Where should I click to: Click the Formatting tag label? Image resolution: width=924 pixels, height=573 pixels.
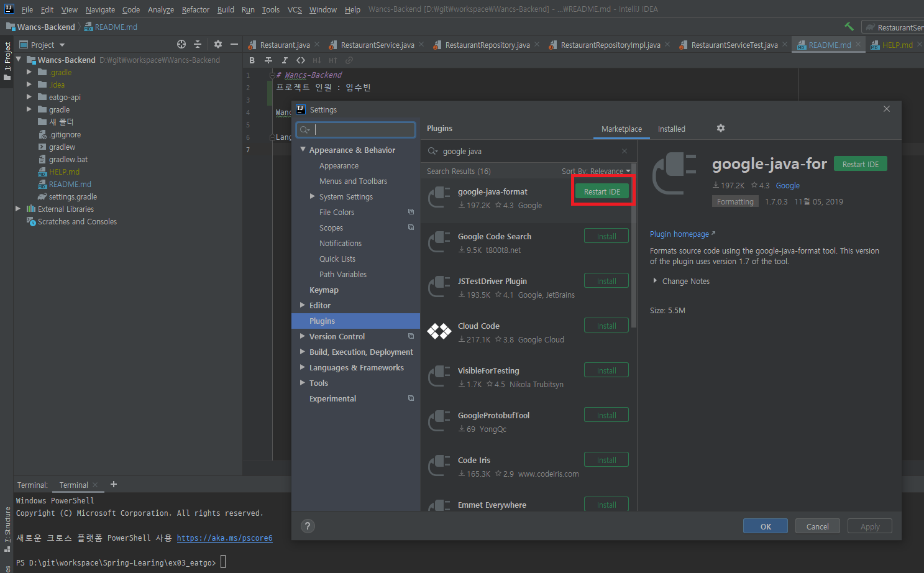pyautogui.click(x=735, y=201)
